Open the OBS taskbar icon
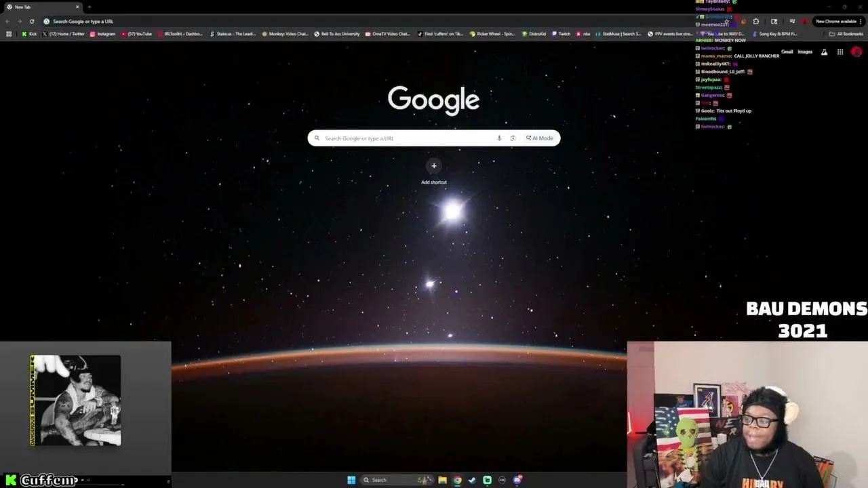Image resolution: width=868 pixels, height=488 pixels. pos(502,480)
